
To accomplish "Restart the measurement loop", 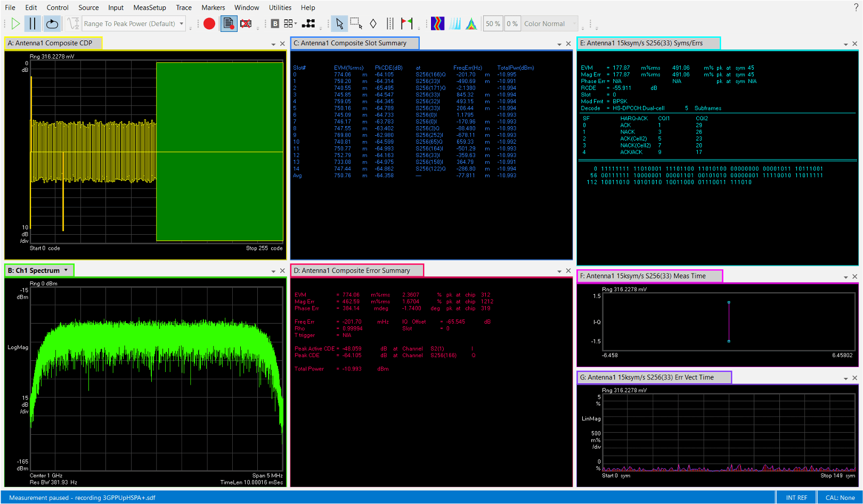I will pyautogui.click(x=52, y=23).
